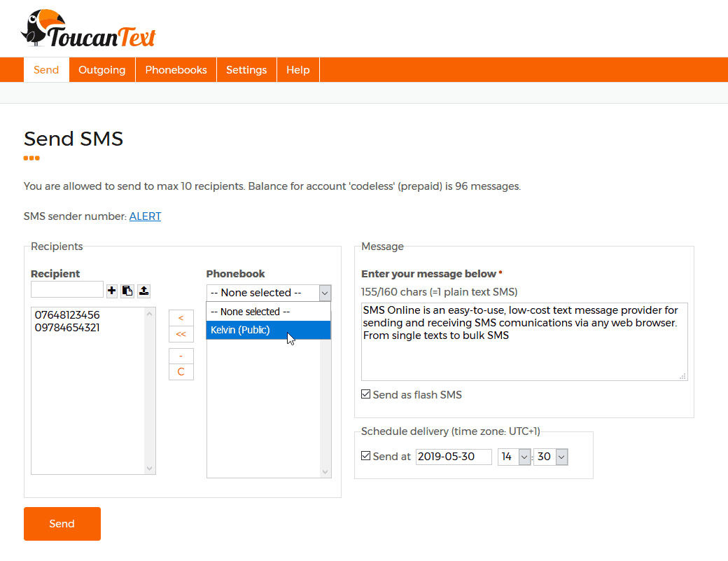Open the hour dropdown showing 14
The height and width of the screenshot is (561, 728).
514,457
